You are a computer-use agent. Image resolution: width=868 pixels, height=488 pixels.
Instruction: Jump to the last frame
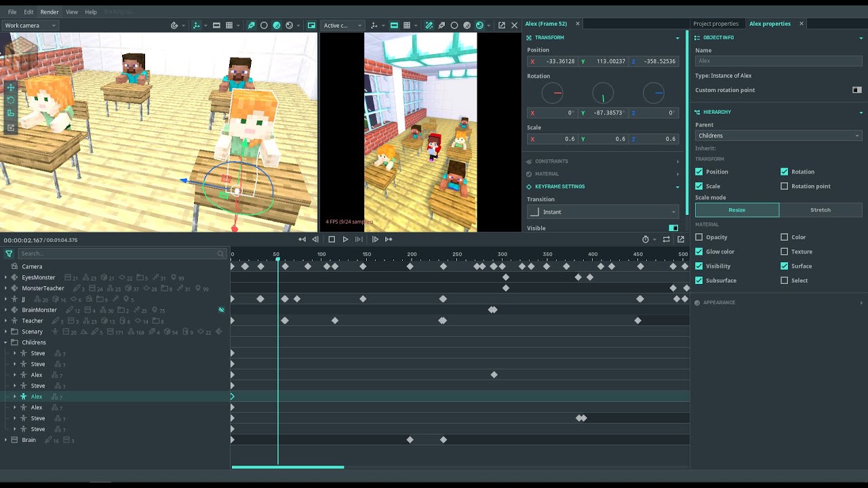389,239
